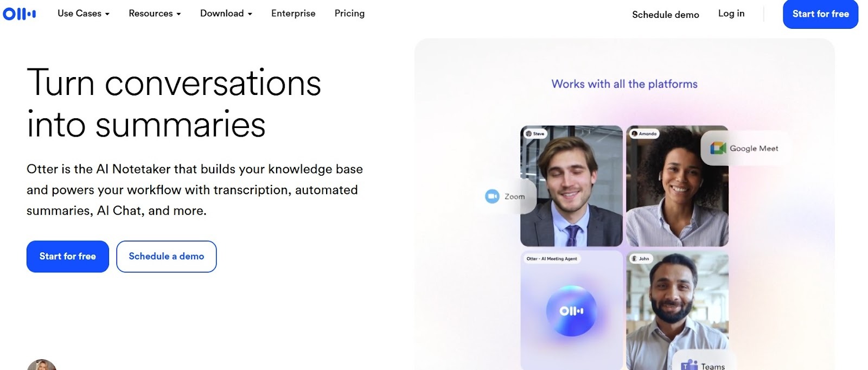Expand the Use Cases dropdown
The image size is (868, 370).
[x=84, y=14]
